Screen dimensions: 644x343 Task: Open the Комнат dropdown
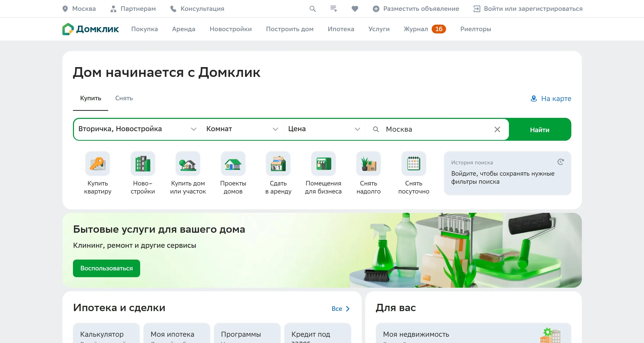click(242, 129)
